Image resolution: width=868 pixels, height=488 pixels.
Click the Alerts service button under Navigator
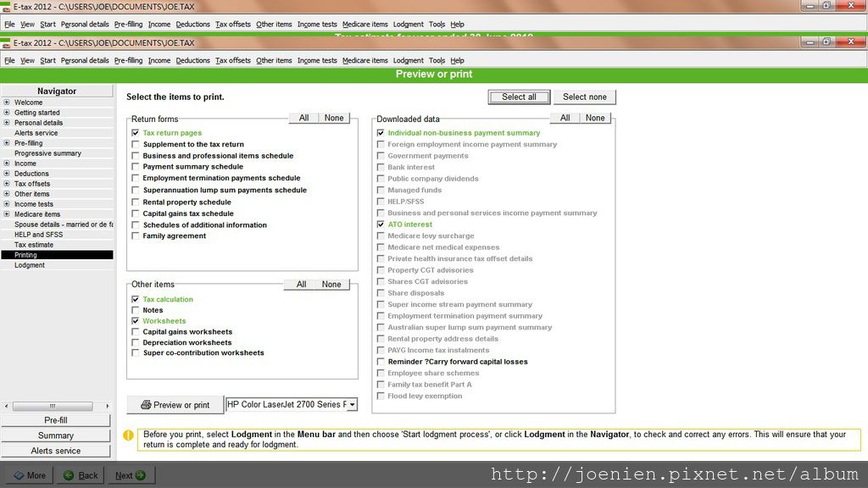(x=55, y=451)
